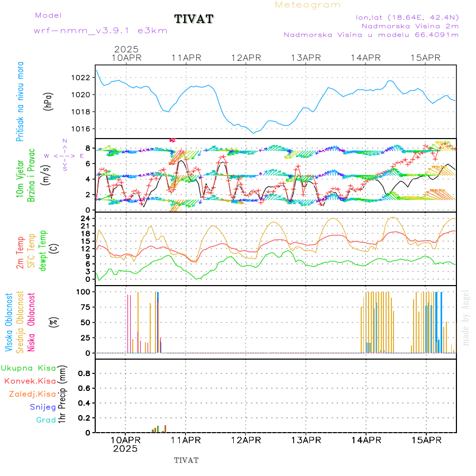This screenshot has height=476, width=476.
Task: Click the 2m Temp red legend label
Action: pyautogui.click(x=20, y=253)
